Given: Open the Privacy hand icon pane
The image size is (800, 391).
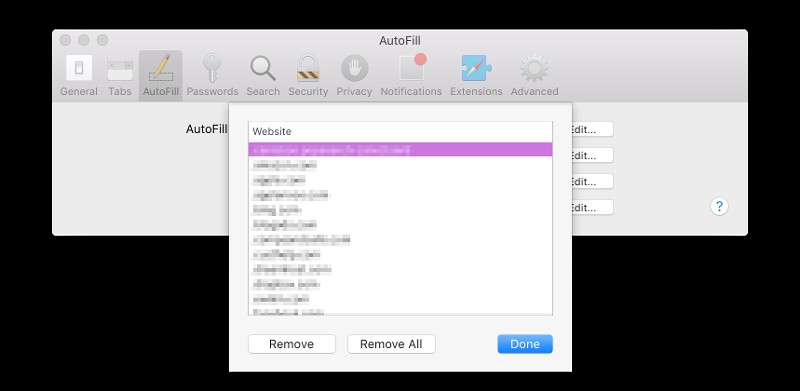Looking at the screenshot, I should (354, 76).
